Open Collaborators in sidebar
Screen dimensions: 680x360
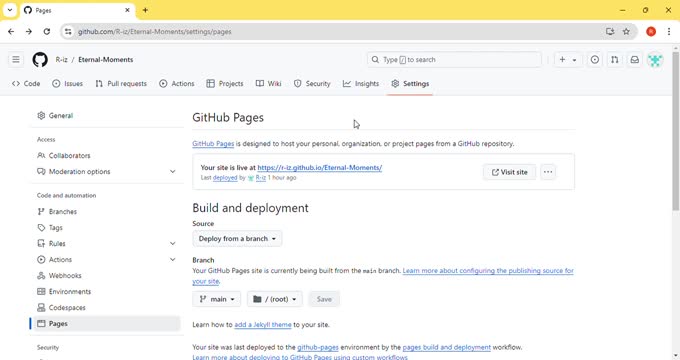tap(106, 155)
